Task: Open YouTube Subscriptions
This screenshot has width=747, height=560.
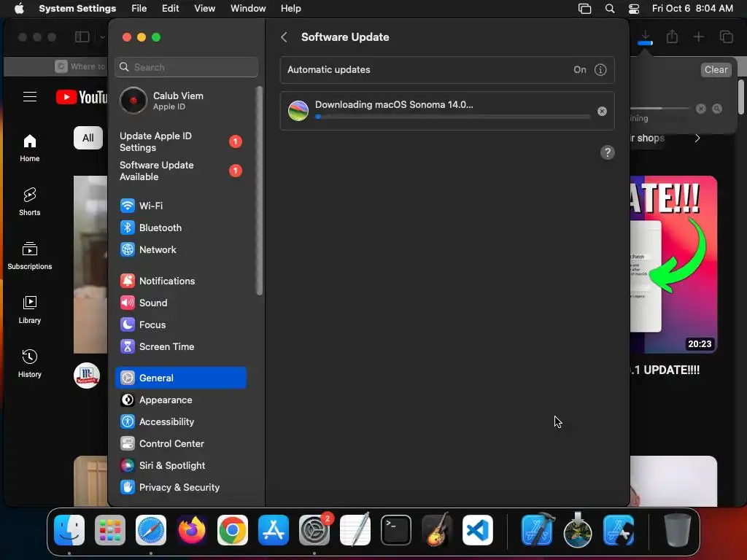Action: [29, 256]
